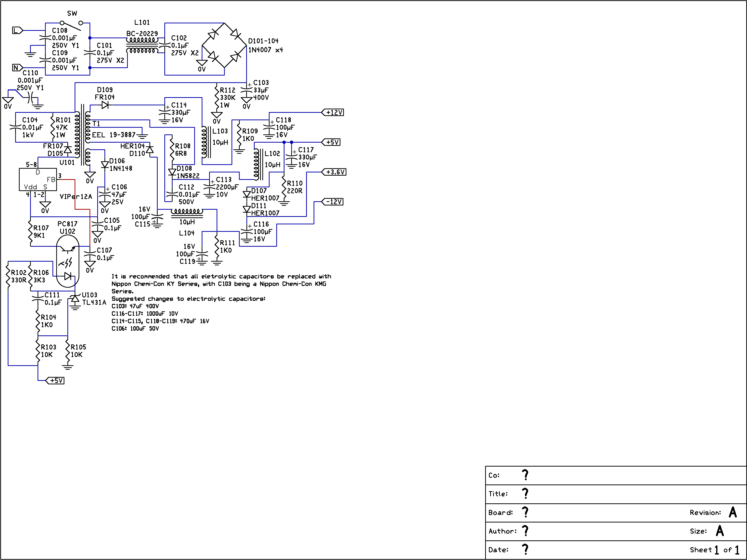Select the R102 330R resistor symbol

click(8, 276)
